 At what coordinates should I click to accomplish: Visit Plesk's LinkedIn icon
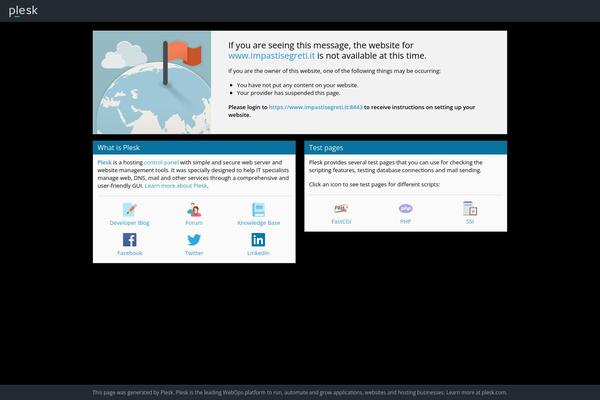click(258, 240)
